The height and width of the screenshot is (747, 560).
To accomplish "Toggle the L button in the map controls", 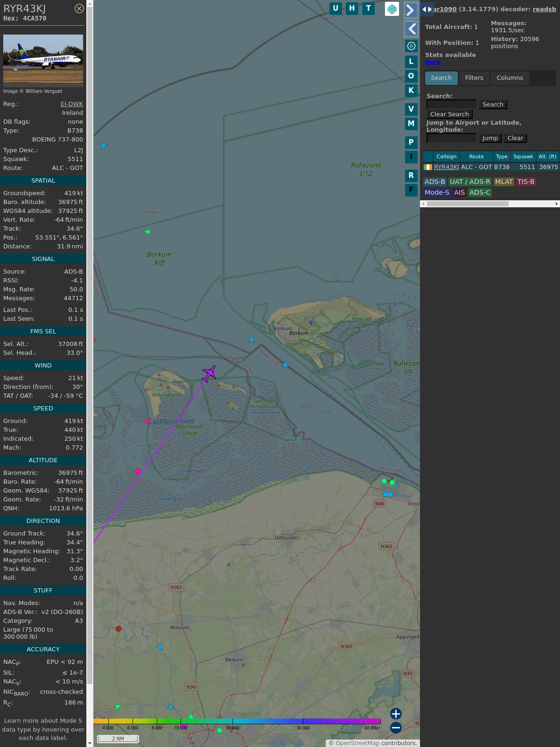I will (411, 62).
